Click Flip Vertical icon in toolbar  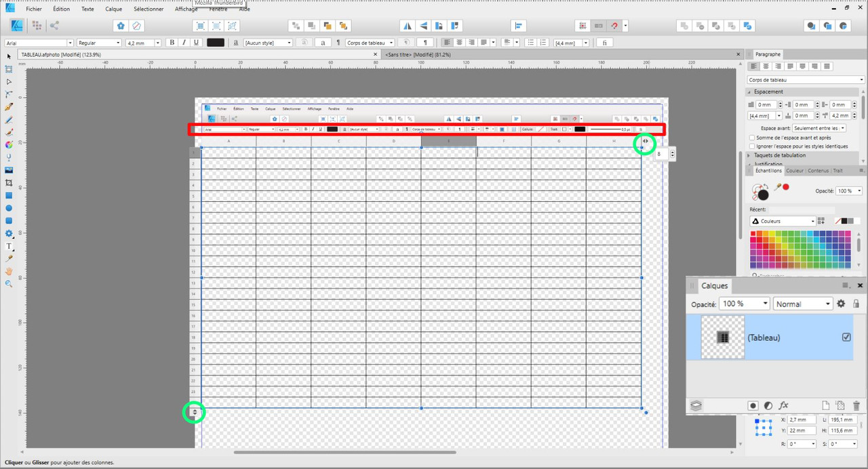(423, 26)
